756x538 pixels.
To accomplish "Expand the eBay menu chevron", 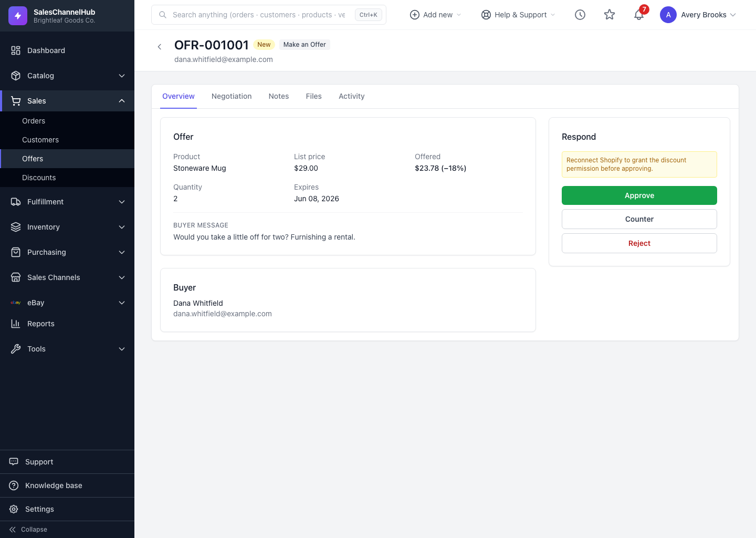I will (122, 303).
